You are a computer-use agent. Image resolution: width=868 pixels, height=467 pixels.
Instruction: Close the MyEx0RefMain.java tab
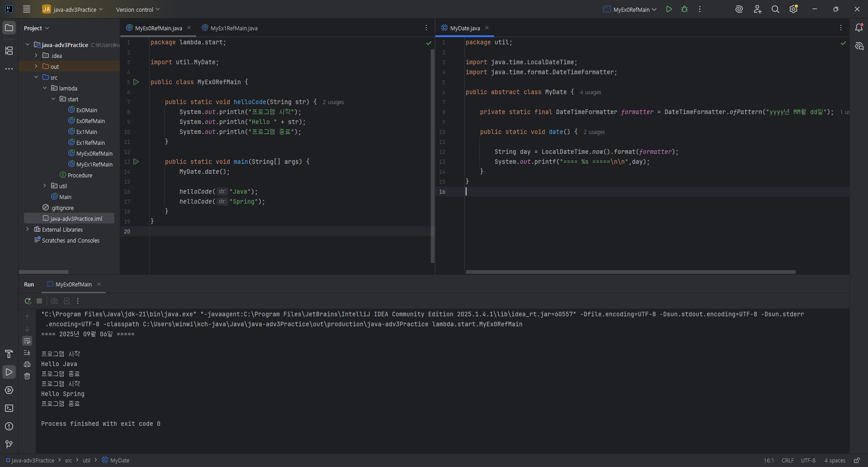pyautogui.click(x=189, y=28)
